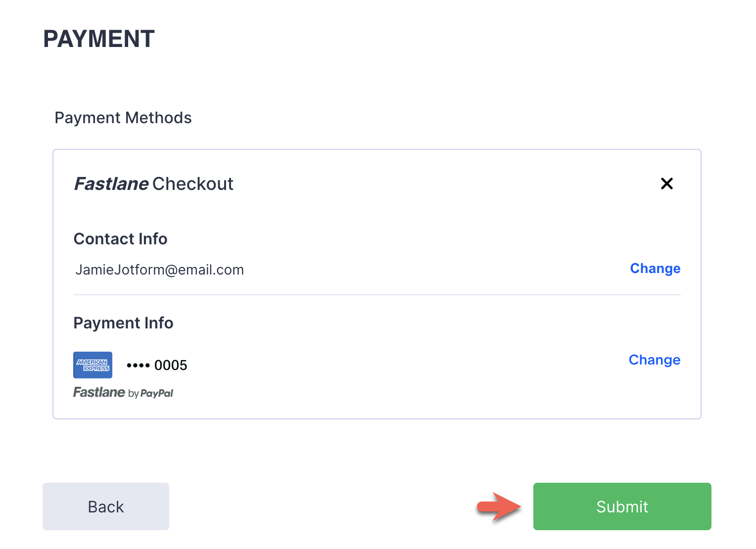Close the Fastlane Checkout panel with X
Screen dimensions: 756x549
point(666,183)
